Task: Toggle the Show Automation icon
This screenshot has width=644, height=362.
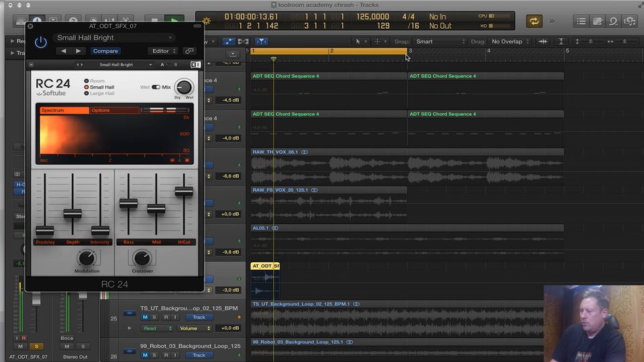Action: click(229, 42)
